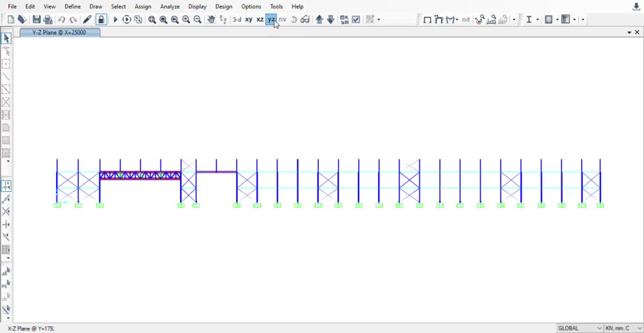Toggle the Lock/Unlock Model padlock
This screenshot has height=333, width=644.
point(101,19)
